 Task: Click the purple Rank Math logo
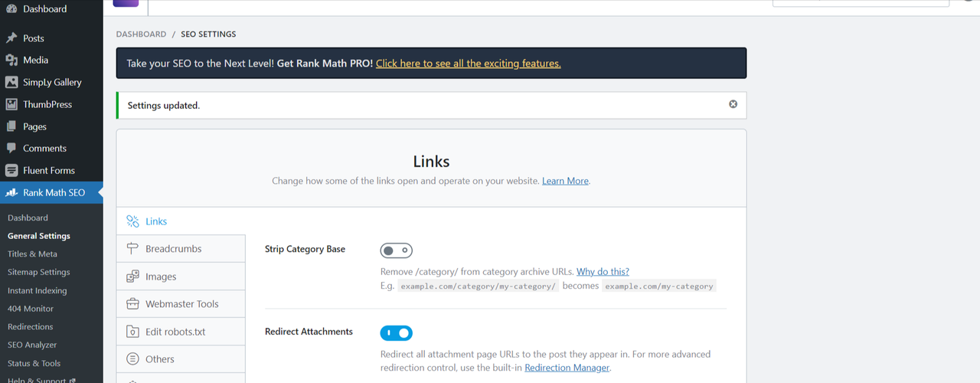126,3
